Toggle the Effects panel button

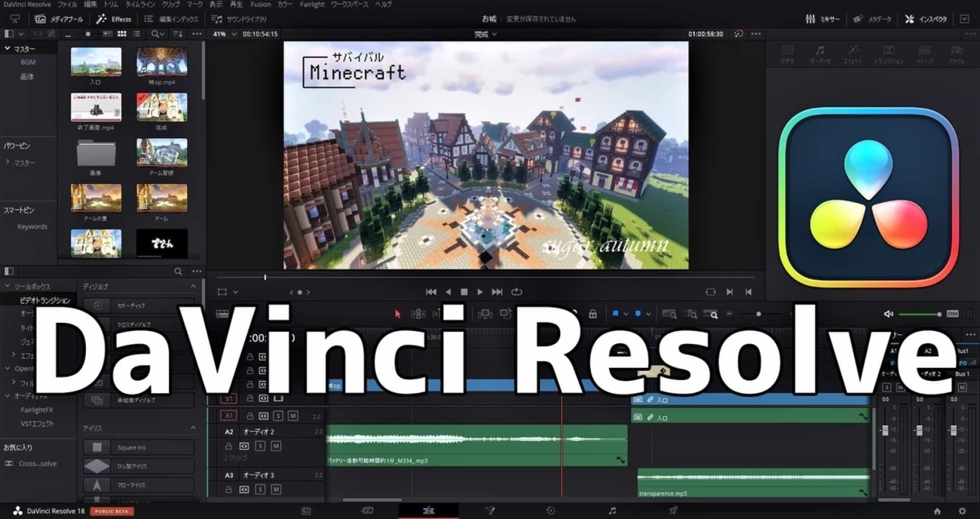tap(114, 19)
